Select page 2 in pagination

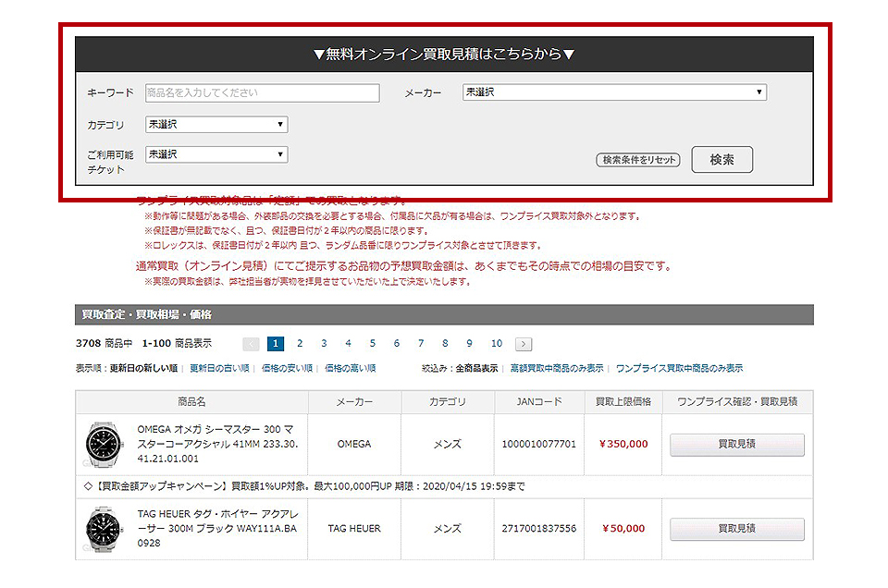pyautogui.click(x=300, y=344)
